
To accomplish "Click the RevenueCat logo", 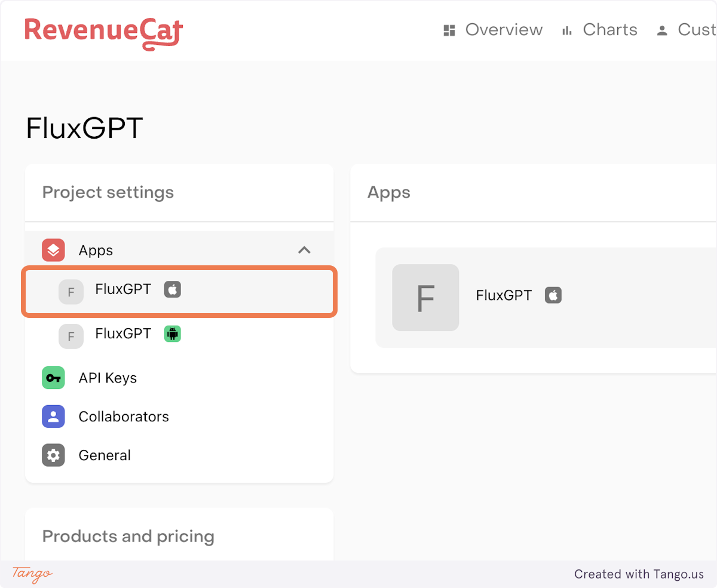I will (103, 32).
